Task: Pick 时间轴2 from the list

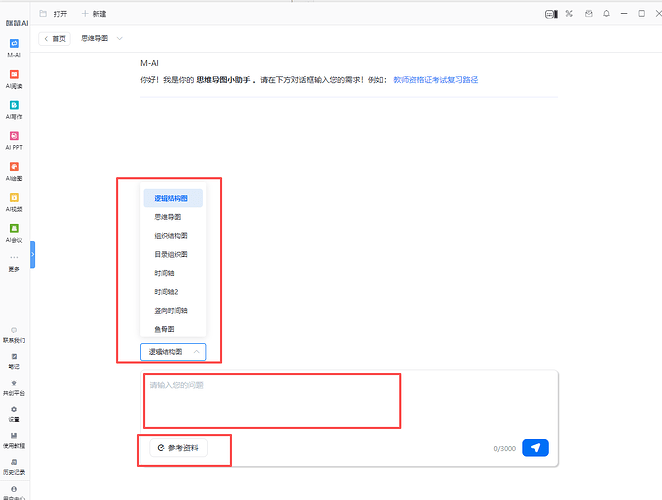Action: [x=166, y=292]
